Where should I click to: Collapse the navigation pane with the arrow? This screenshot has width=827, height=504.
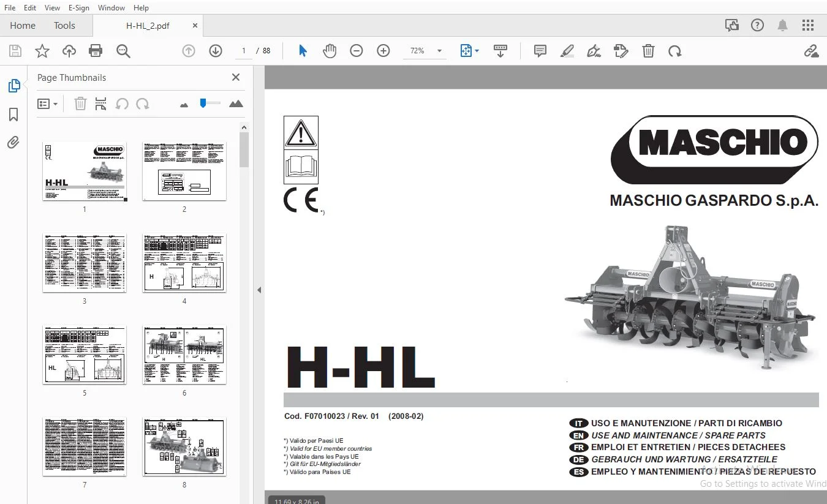(x=259, y=290)
